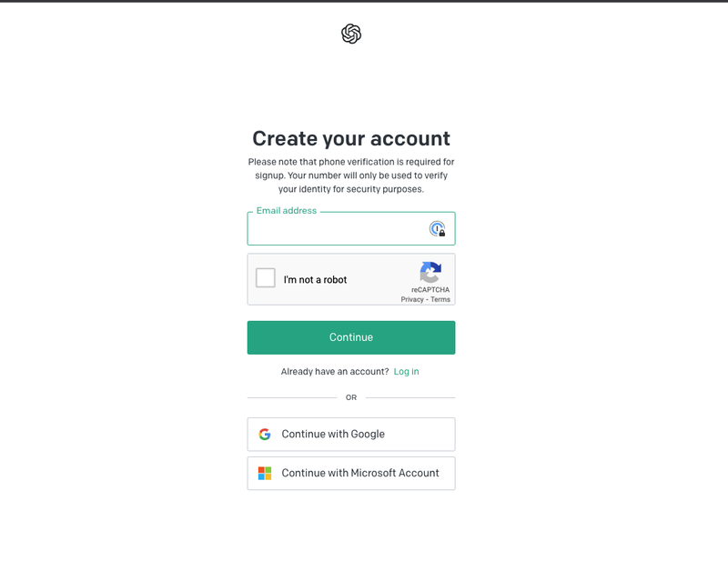Screen dimensions: 728x561
Task: Choose Continue with Google
Action: [351, 435]
